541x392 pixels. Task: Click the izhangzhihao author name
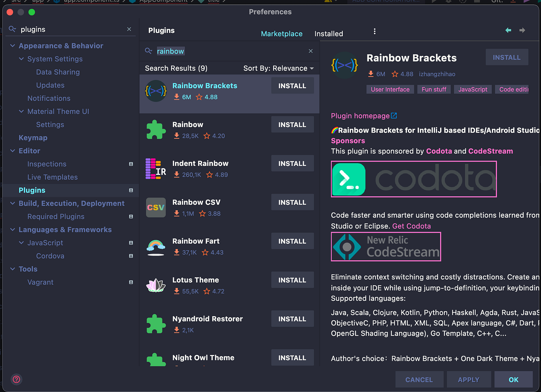437,74
